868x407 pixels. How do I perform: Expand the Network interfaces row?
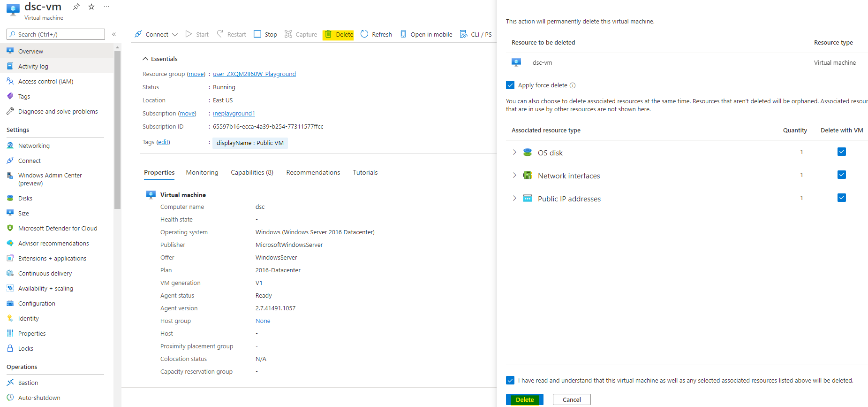tap(514, 175)
